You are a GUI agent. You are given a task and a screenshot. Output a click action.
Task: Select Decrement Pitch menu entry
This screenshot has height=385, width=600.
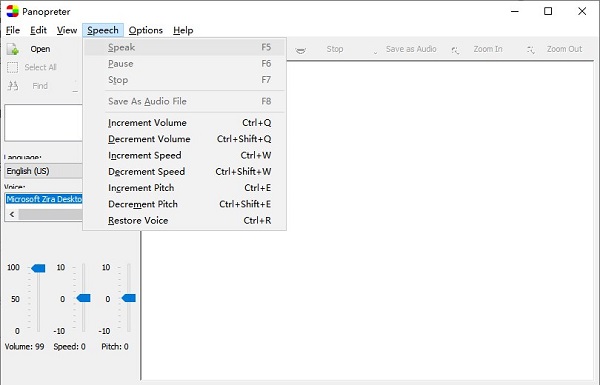point(184,204)
